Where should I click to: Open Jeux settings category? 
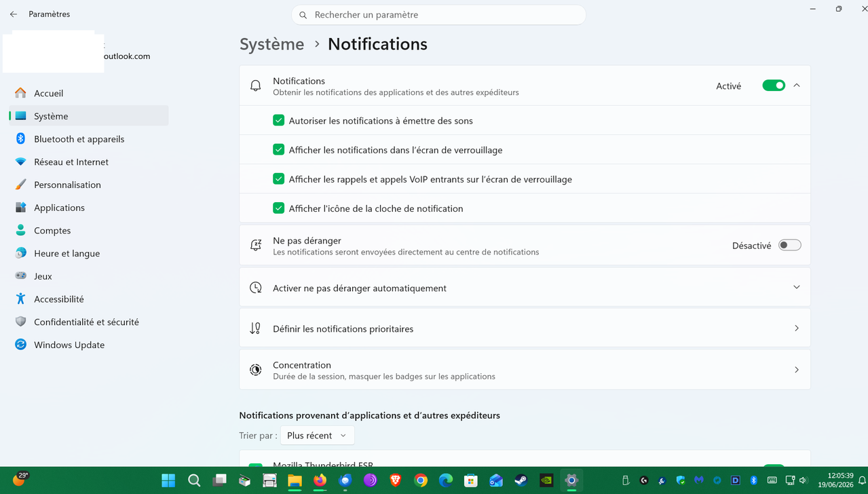[88, 276]
